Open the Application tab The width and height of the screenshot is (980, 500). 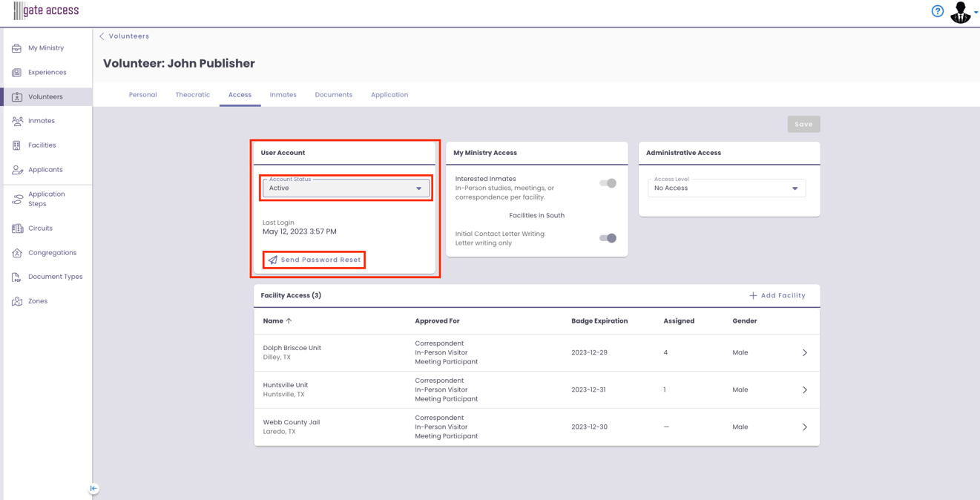click(x=389, y=95)
